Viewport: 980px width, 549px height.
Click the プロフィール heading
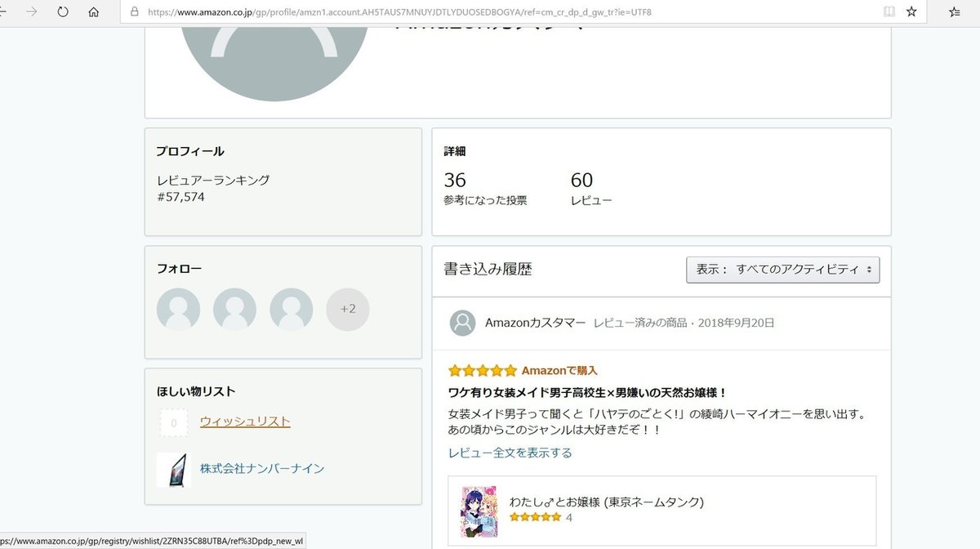[190, 151]
